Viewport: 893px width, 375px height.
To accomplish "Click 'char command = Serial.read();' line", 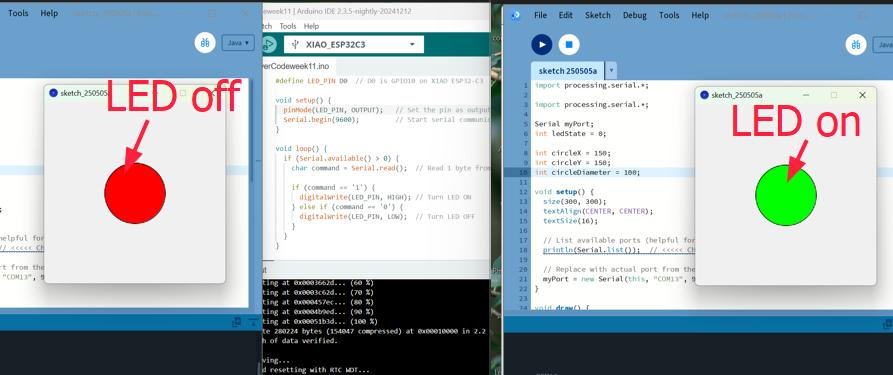I will pyautogui.click(x=349, y=168).
